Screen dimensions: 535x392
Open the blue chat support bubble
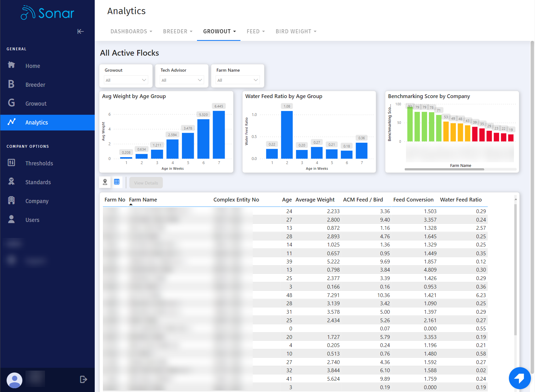pos(520,378)
